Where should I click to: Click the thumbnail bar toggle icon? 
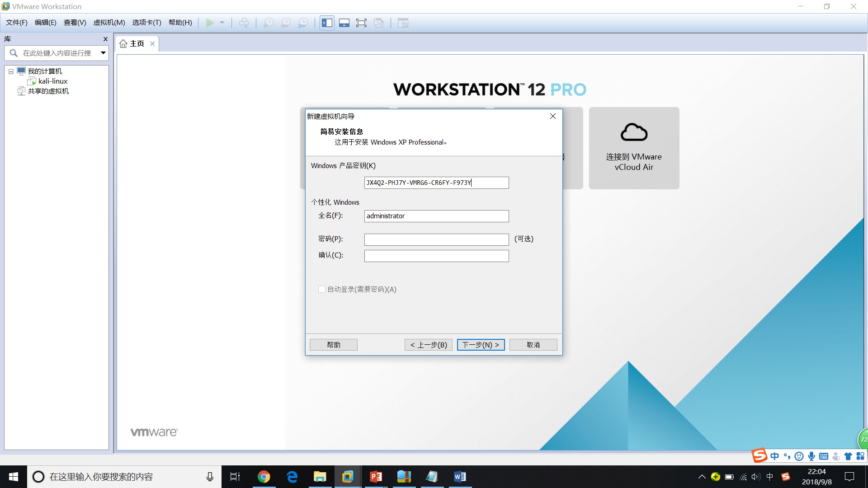[x=344, y=23]
